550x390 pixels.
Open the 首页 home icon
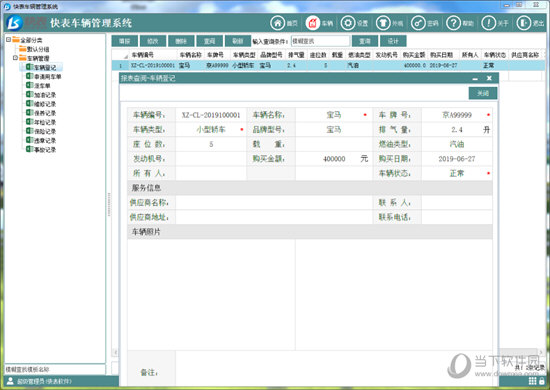(277, 23)
